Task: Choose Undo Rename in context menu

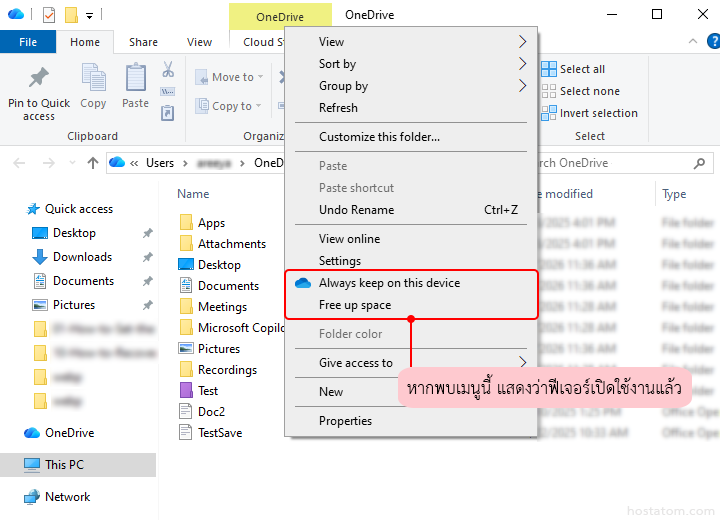Action: click(411, 210)
